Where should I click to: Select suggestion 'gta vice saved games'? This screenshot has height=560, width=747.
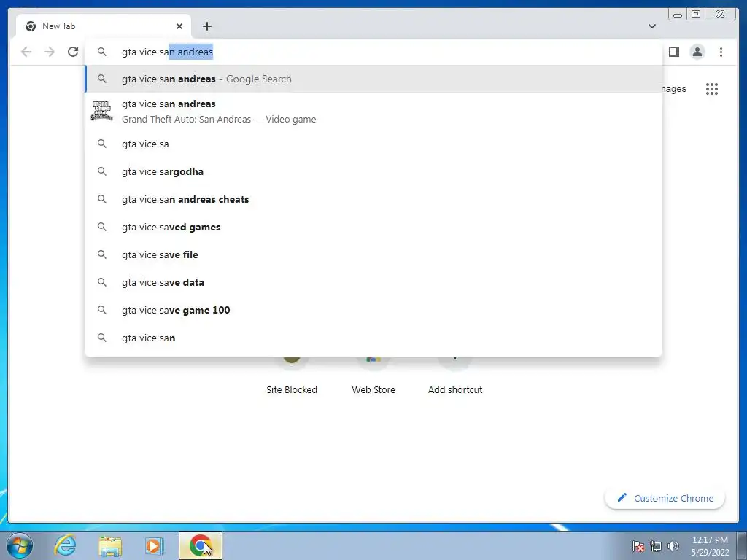373,227
